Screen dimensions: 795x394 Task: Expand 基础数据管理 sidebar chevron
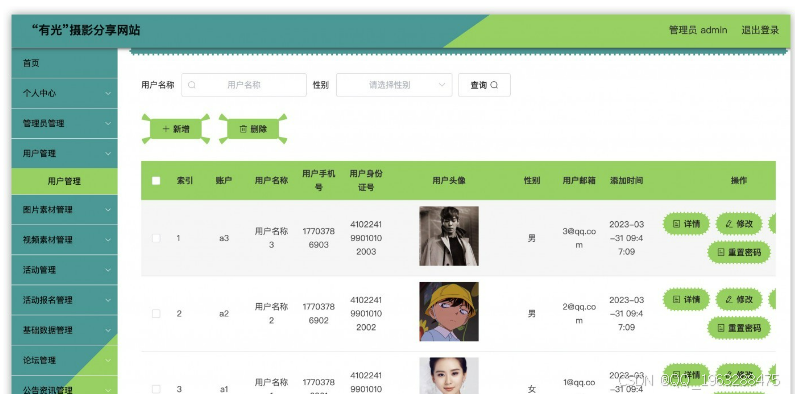point(108,330)
